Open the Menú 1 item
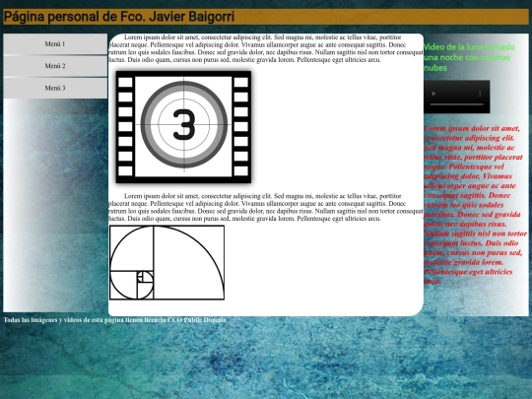Image resolution: width=532 pixels, height=399 pixels. (x=55, y=43)
